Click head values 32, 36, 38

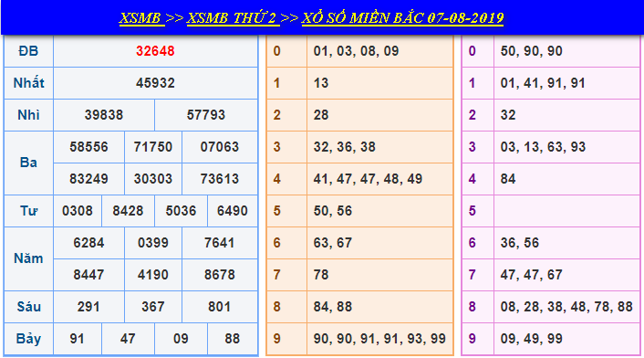click(x=344, y=147)
